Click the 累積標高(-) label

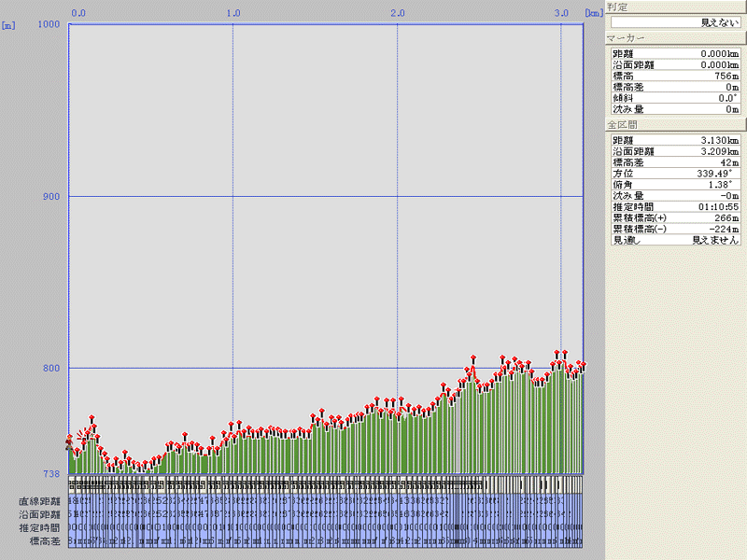pos(640,229)
